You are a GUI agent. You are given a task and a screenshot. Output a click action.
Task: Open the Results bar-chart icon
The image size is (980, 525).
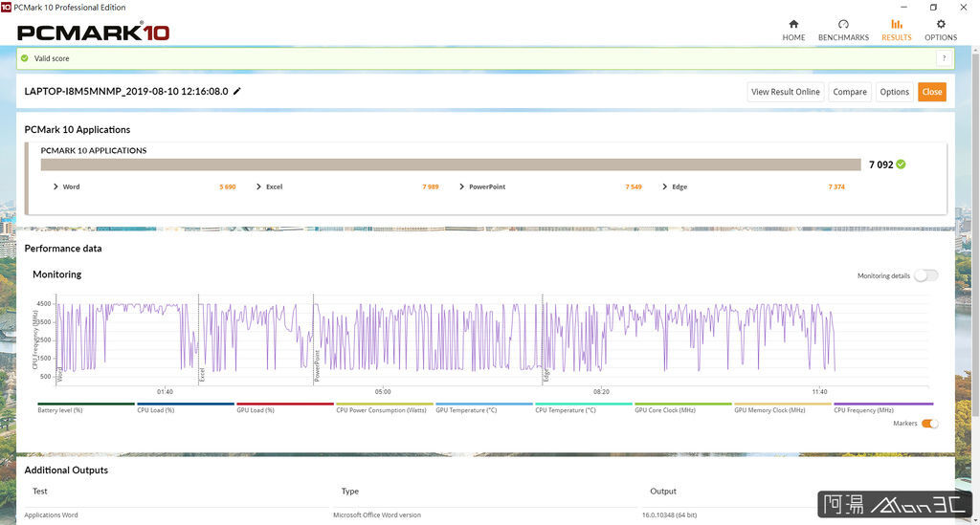pyautogui.click(x=896, y=24)
